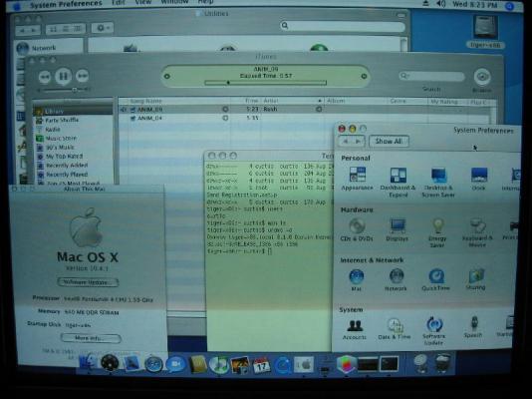Open iTunes from the Dock

[218, 365]
